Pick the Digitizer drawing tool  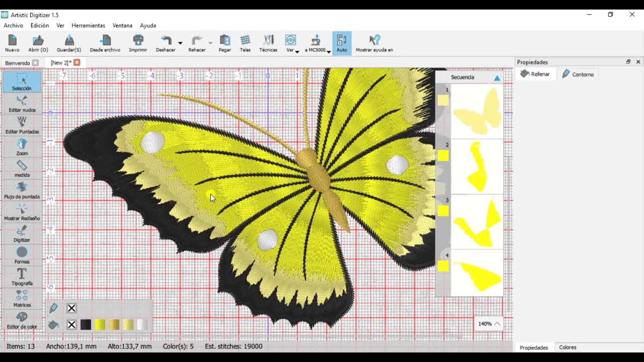click(22, 234)
